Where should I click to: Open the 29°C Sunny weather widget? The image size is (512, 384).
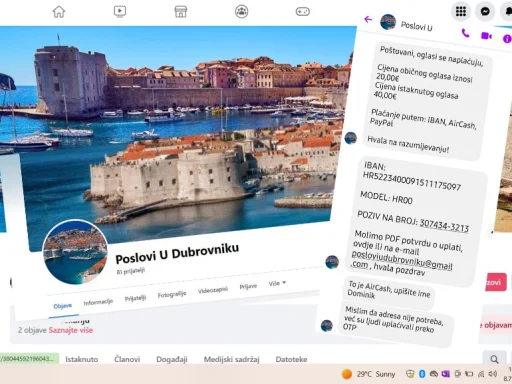tap(368, 374)
